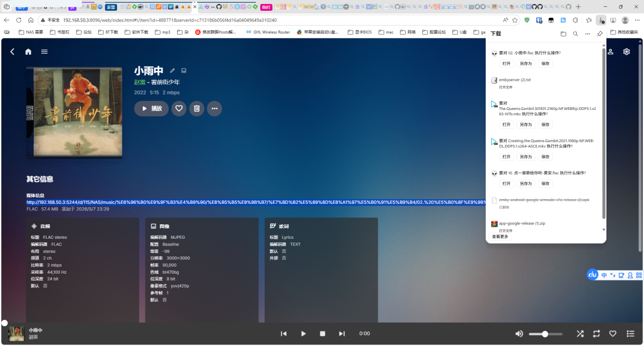644x346 pixels.
Task: Open downloads panel more options ellipsis
Action: click(588, 33)
